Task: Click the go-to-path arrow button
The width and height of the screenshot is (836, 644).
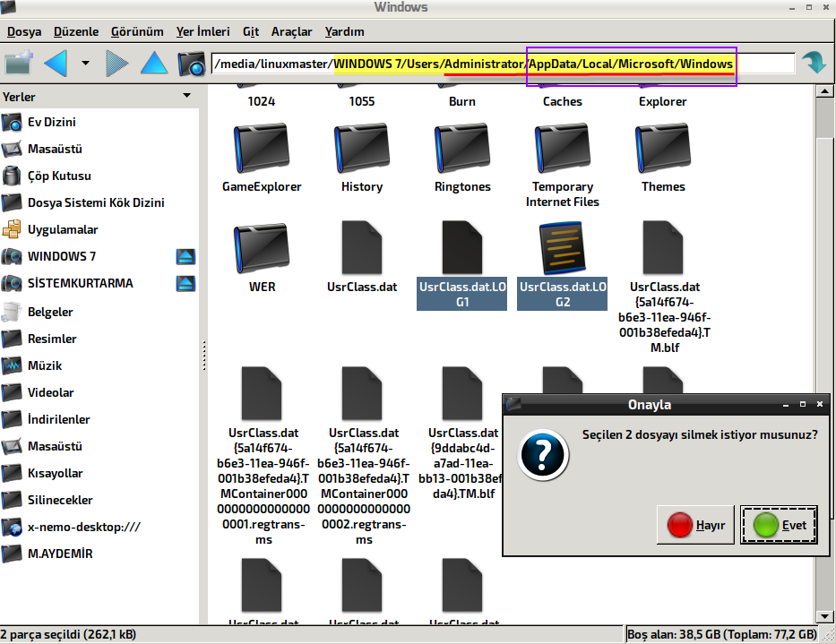Action: (x=813, y=63)
